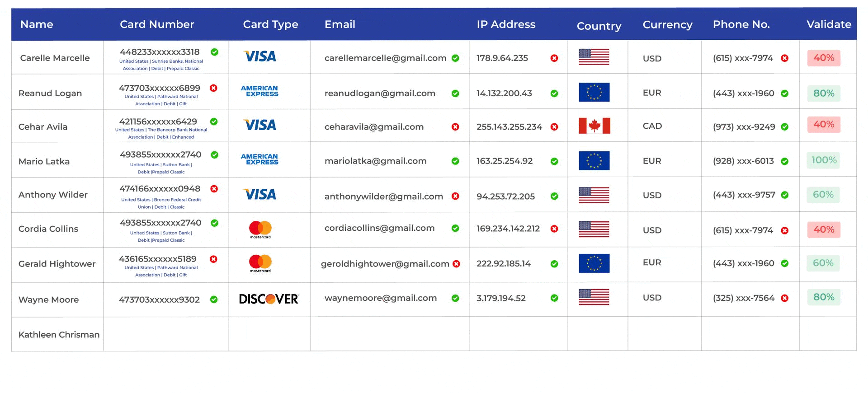Click the red cross beside ceharavila@gmail.com
The width and height of the screenshot is (868, 393).
(x=455, y=127)
